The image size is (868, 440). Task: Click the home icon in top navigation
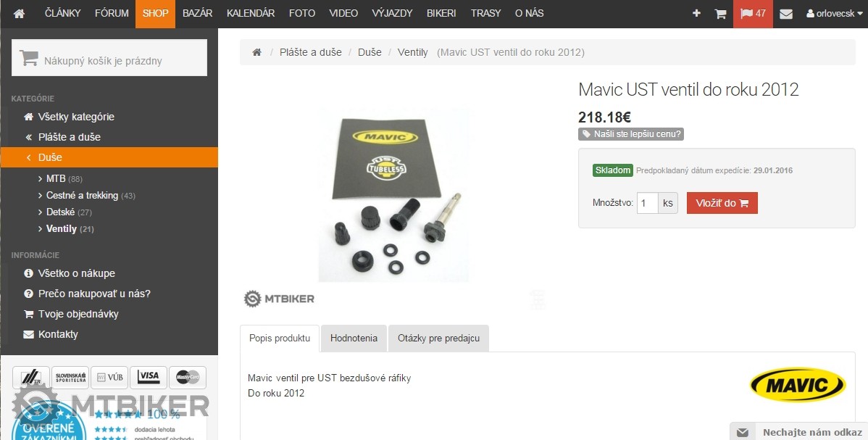[19, 13]
